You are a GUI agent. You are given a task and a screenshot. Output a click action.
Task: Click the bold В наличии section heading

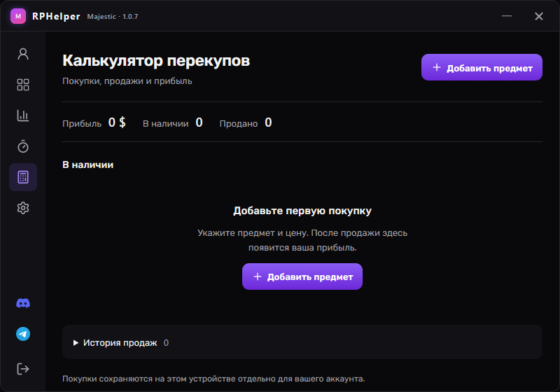click(88, 165)
